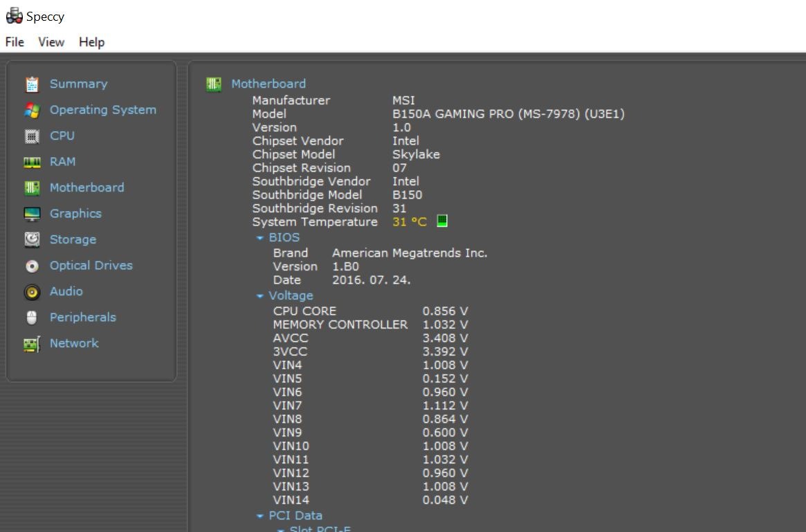Select BIOS brand American Megatrends Inc.
The width and height of the screenshot is (806, 532).
click(x=410, y=253)
